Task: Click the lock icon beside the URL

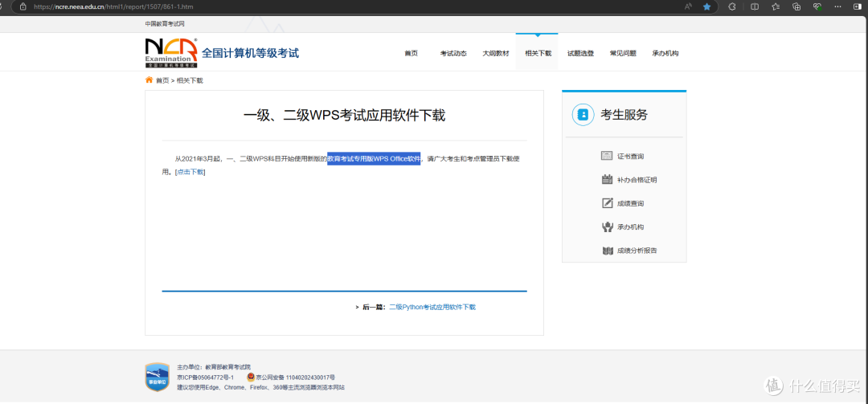Action: [x=23, y=7]
